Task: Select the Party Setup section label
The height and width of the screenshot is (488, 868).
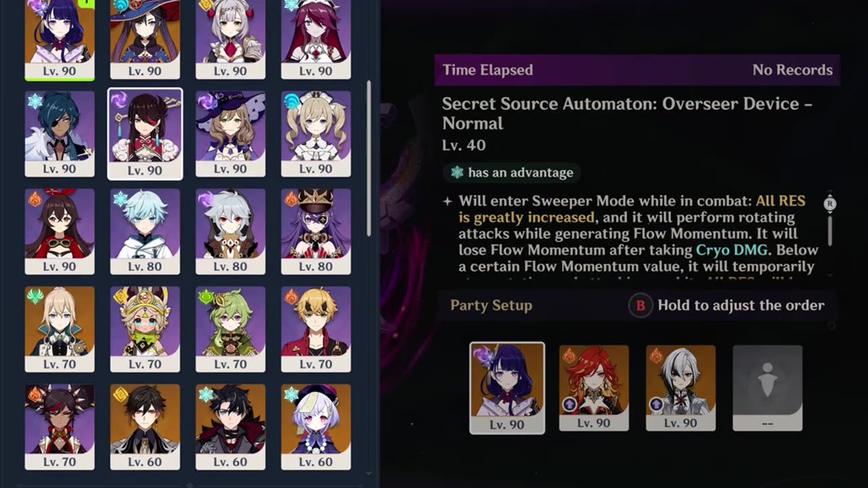Action: tap(491, 305)
